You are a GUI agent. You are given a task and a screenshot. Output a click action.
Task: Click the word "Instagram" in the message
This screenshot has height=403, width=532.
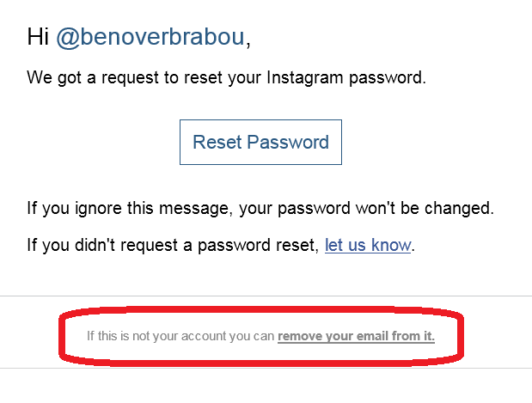click(313, 78)
